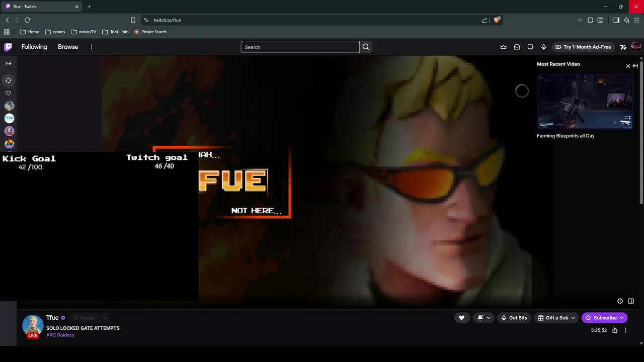The image size is (644, 362).
Task: Click the Tfue channel name link
Action: pos(52,318)
